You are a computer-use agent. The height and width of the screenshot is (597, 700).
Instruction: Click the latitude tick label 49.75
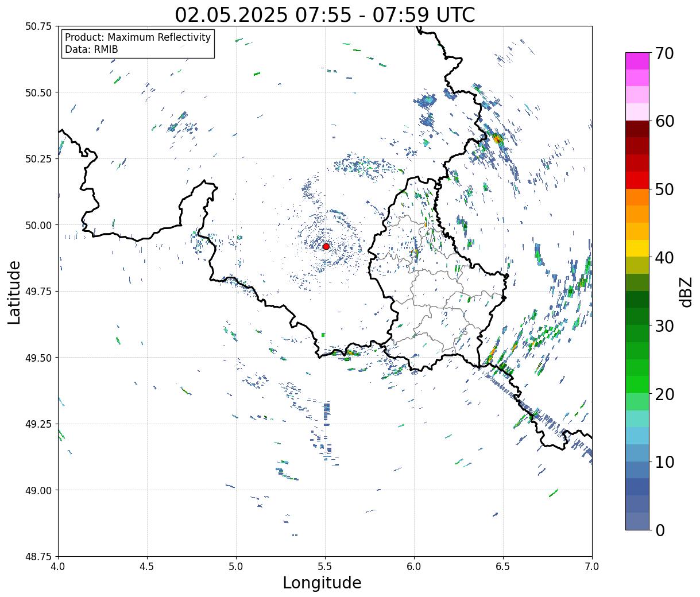pos(38,292)
